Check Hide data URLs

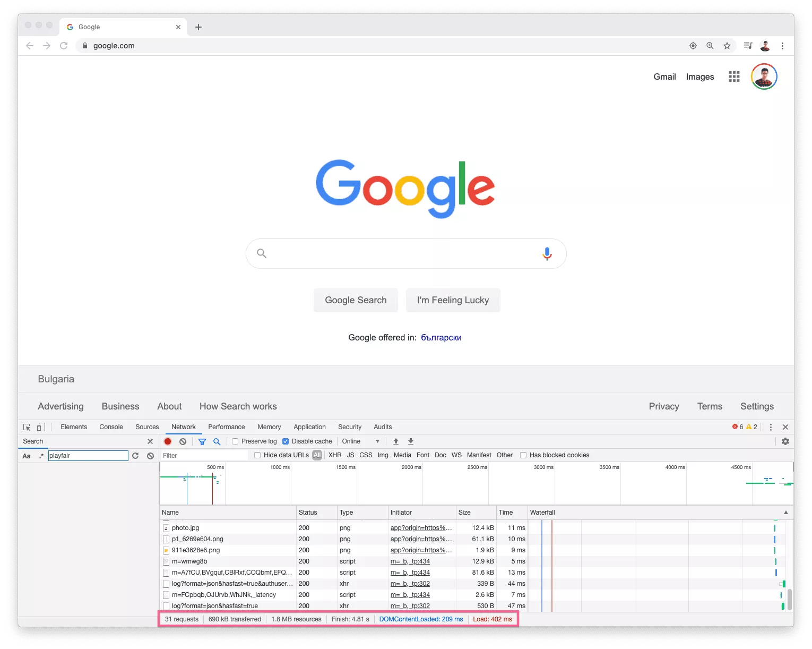257,455
